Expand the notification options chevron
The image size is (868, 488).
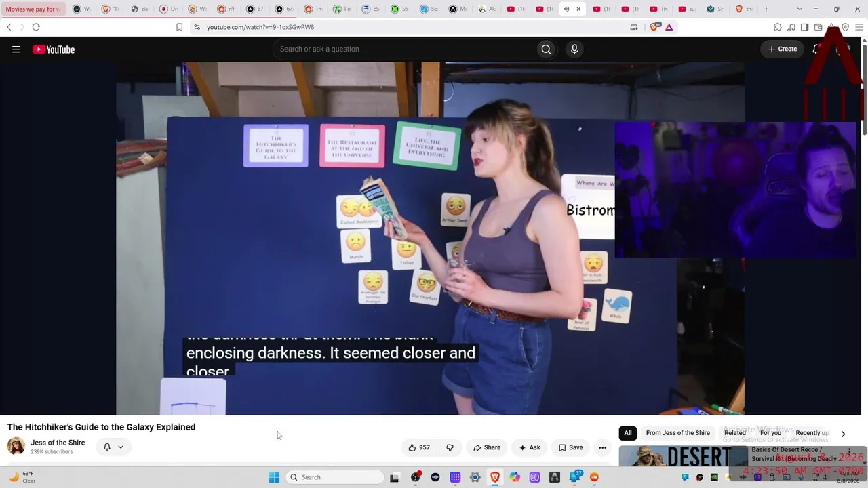tap(121, 447)
